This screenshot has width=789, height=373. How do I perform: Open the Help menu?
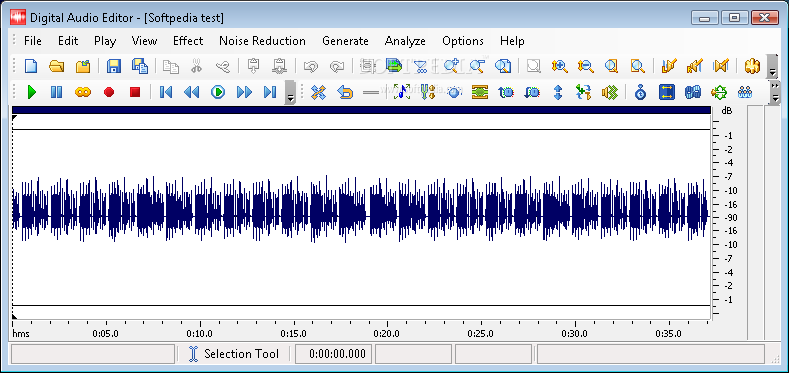[512, 41]
